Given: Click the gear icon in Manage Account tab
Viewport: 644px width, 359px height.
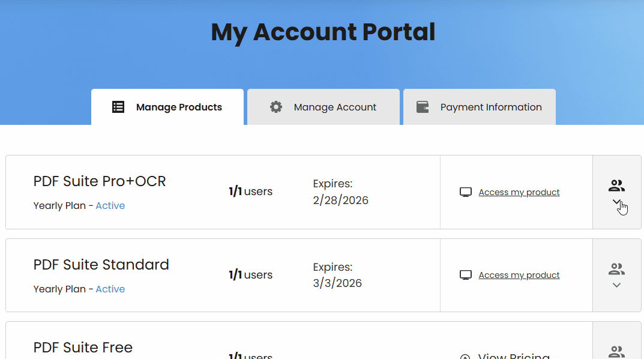Looking at the screenshot, I should click(x=276, y=107).
